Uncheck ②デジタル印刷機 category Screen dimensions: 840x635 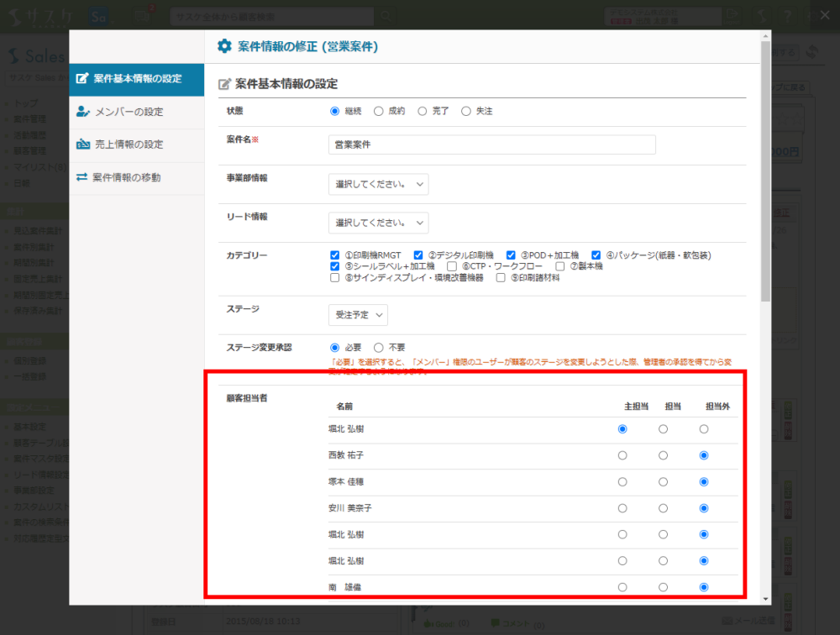pyautogui.click(x=418, y=255)
